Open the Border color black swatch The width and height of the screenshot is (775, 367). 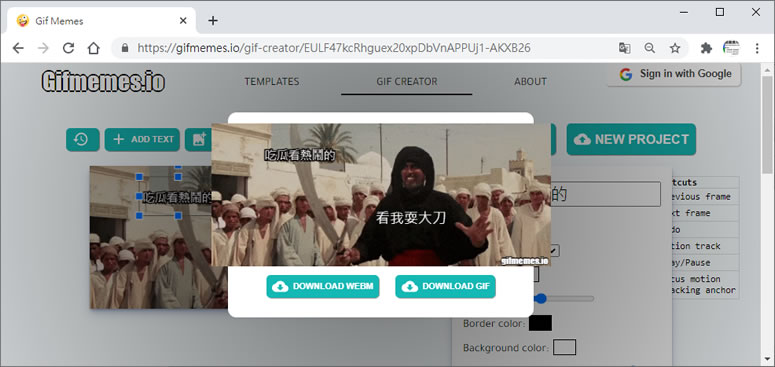(x=540, y=324)
